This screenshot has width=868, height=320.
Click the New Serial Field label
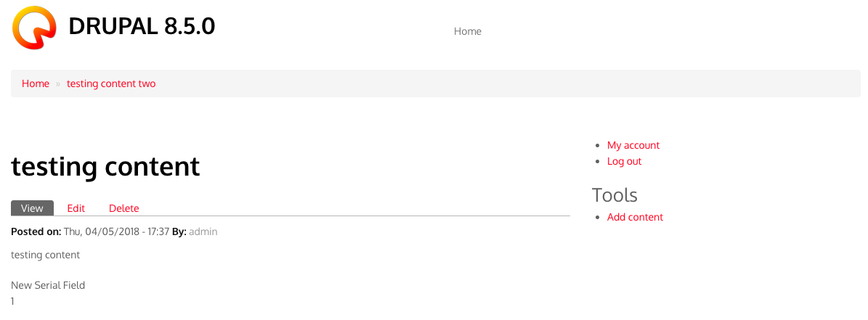(48, 285)
